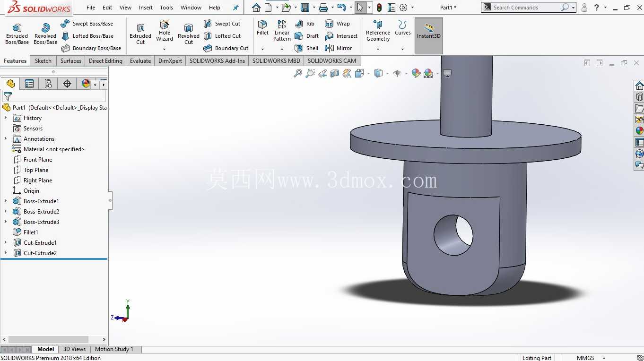The width and height of the screenshot is (644, 361).
Task: Open the DisplayManager tab in left panel
Action: click(86, 84)
